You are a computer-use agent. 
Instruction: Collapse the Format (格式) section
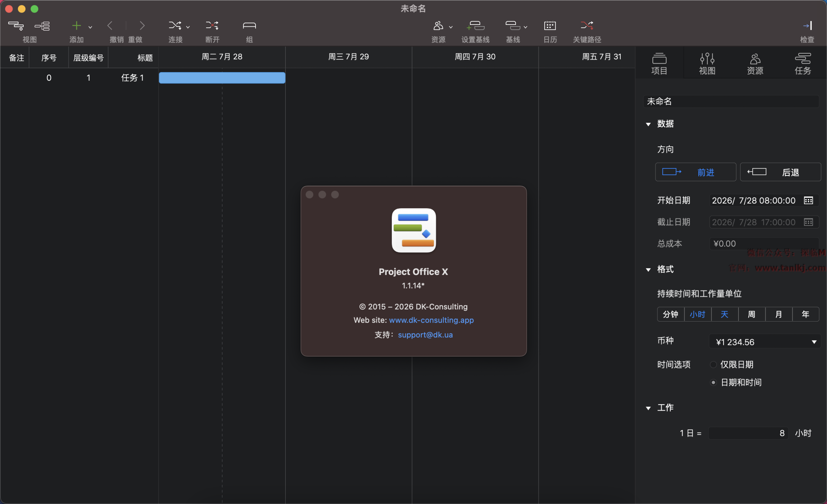tap(648, 270)
